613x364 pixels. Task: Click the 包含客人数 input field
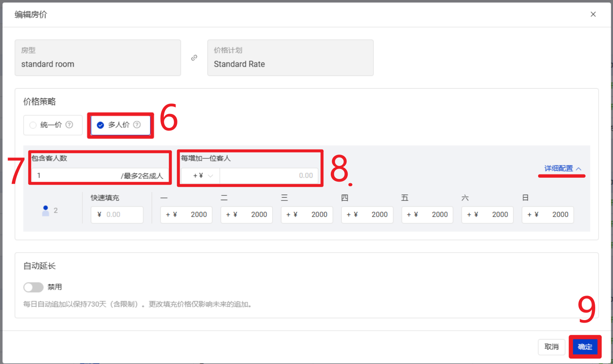point(100,176)
